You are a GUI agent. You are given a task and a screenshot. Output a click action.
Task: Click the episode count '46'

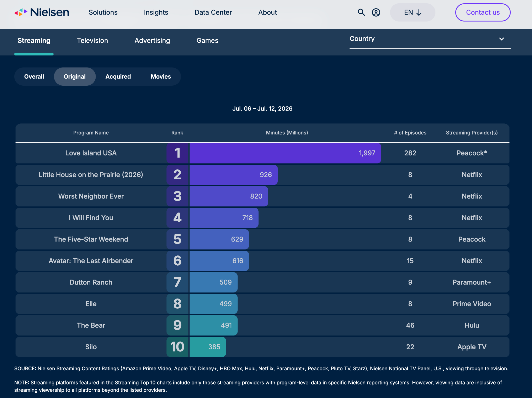410,325
